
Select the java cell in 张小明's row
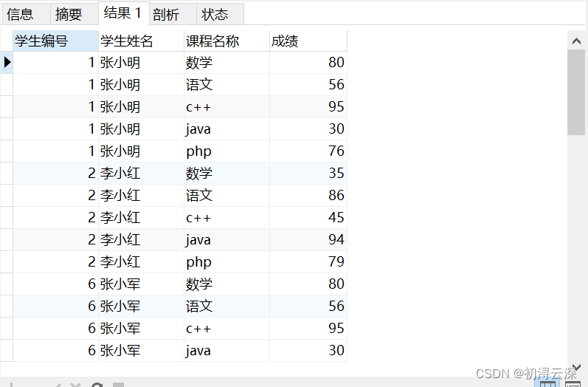tap(227, 129)
